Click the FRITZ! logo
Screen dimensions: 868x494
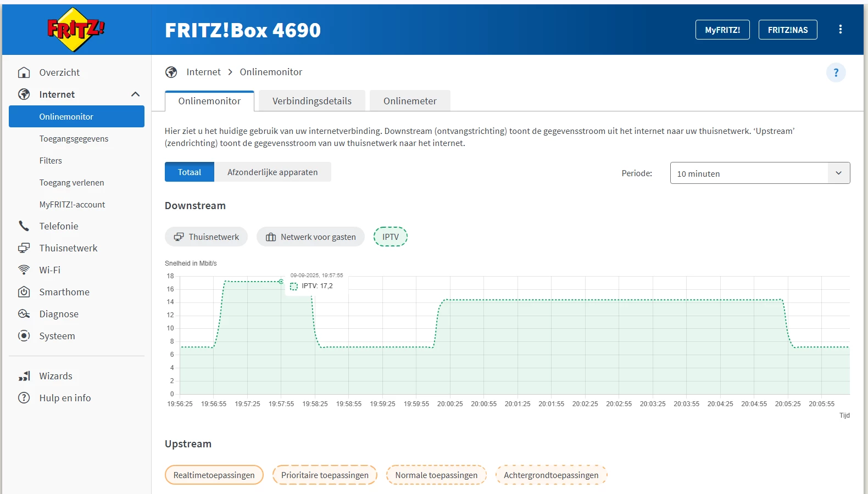pyautogui.click(x=76, y=30)
